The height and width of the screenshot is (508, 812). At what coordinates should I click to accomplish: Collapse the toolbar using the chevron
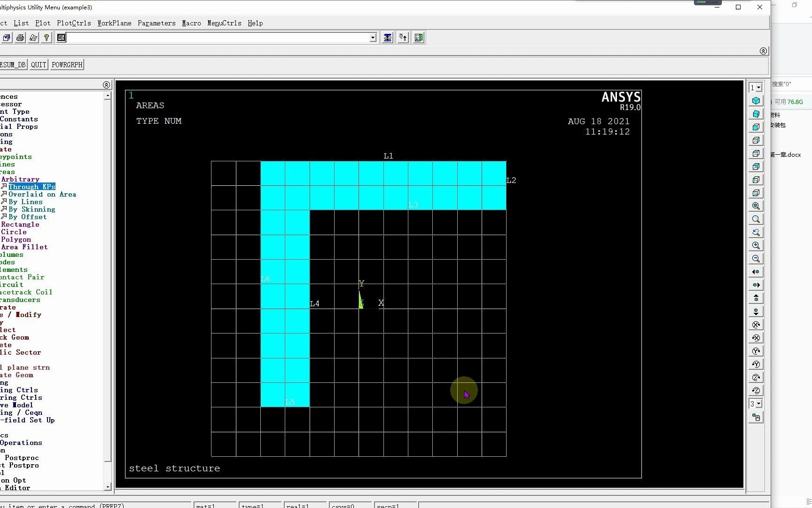(x=763, y=51)
